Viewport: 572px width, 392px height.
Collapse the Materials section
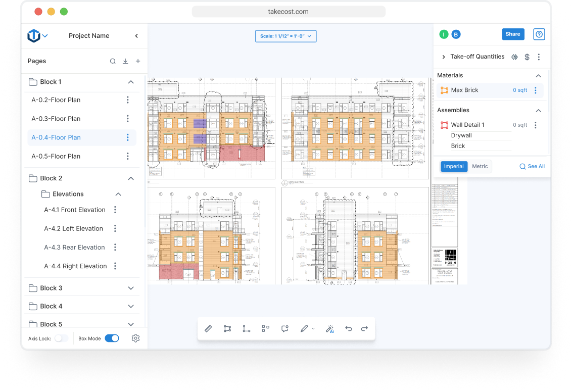tap(538, 75)
